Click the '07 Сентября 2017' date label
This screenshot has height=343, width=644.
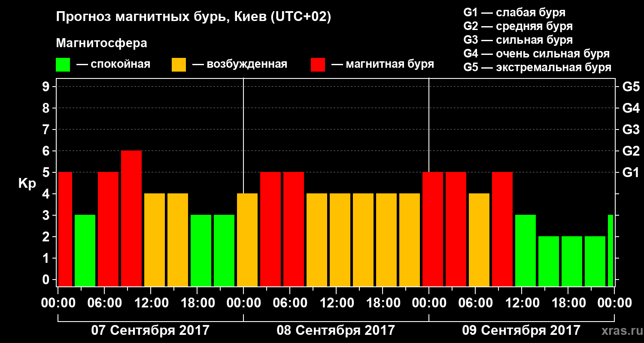(x=150, y=331)
